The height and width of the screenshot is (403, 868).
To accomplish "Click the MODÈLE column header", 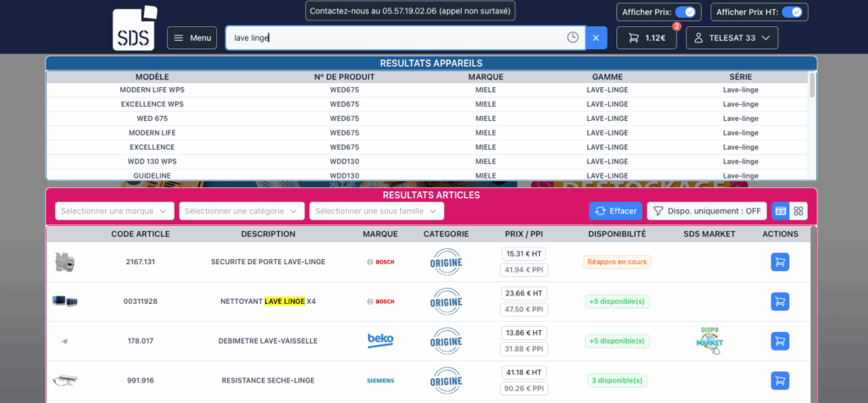I will (153, 77).
